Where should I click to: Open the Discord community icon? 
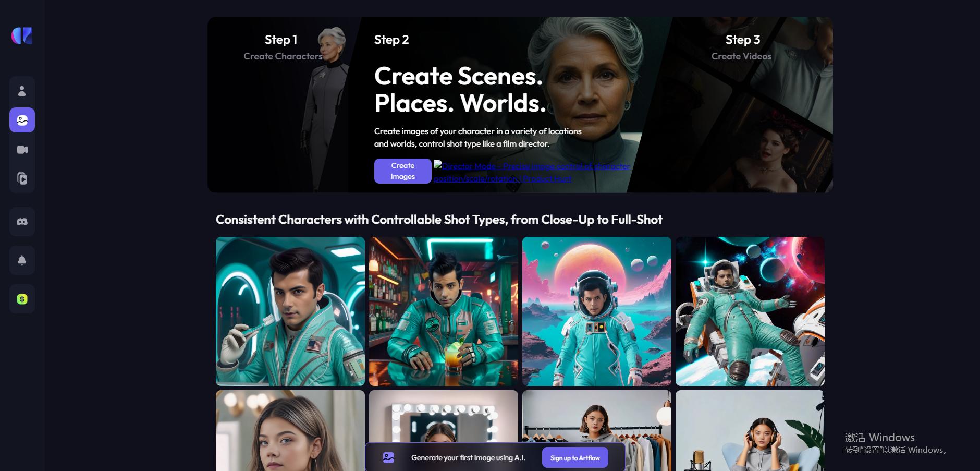(22, 222)
